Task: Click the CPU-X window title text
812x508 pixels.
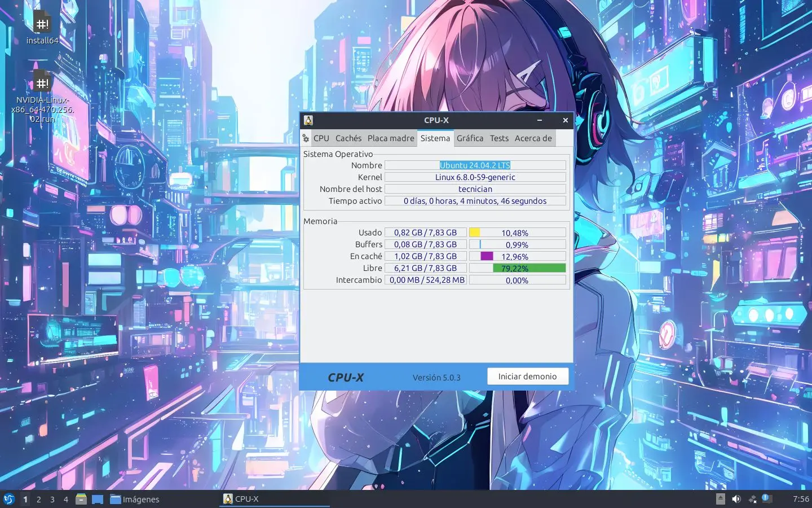Action: click(x=436, y=120)
